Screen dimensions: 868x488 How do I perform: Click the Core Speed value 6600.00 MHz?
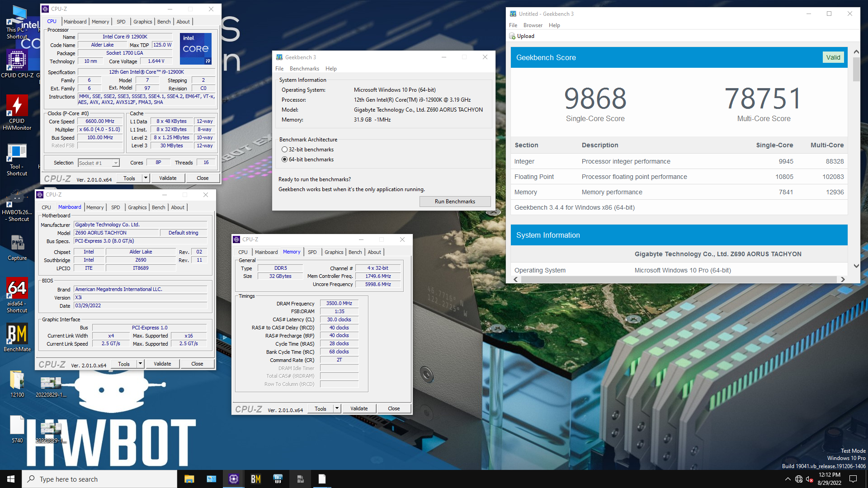(x=100, y=121)
